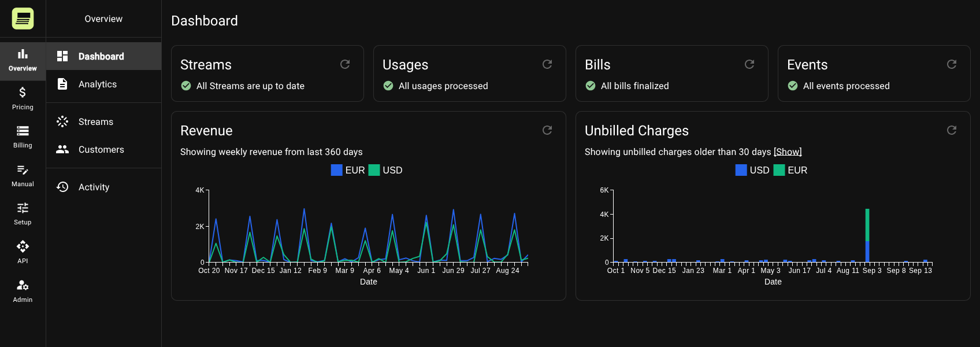Open the Pricing section in sidebar
This screenshot has height=347, width=980.
tap(23, 99)
